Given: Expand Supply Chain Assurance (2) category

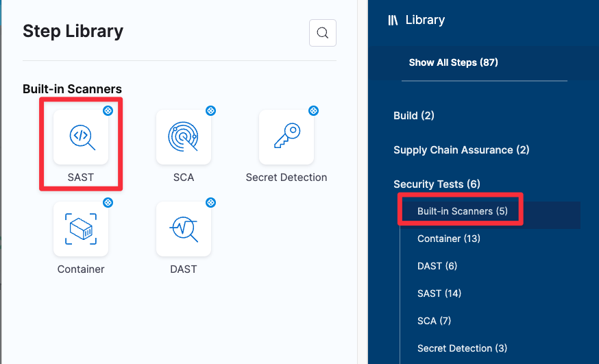Looking at the screenshot, I should (461, 149).
